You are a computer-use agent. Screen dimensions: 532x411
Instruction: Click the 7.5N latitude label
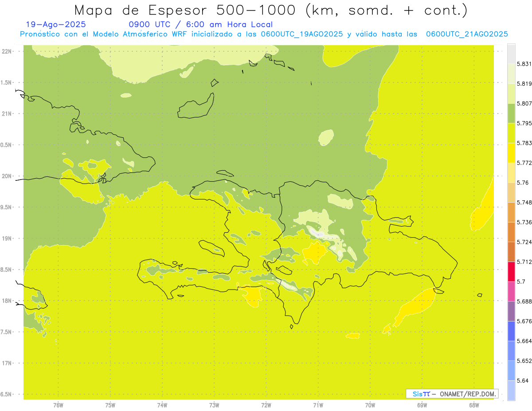7,332
